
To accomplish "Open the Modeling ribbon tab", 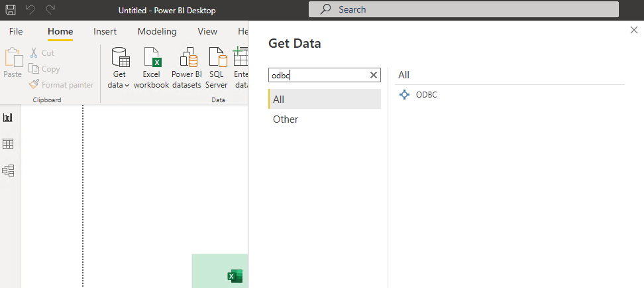I will click(157, 31).
